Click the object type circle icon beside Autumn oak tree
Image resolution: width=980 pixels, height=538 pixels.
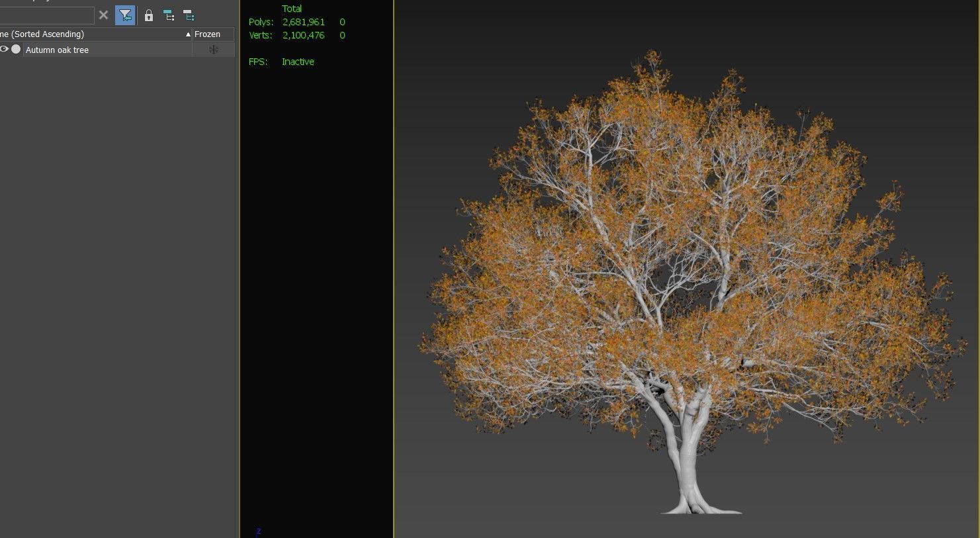pos(16,49)
